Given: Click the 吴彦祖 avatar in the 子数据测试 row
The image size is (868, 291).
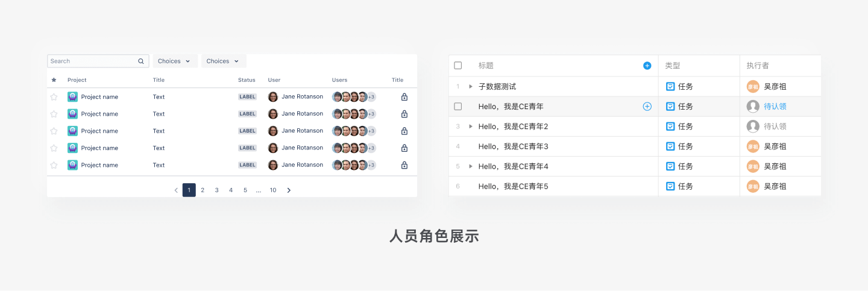Looking at the screenshot, I should [x=753, y=86].
